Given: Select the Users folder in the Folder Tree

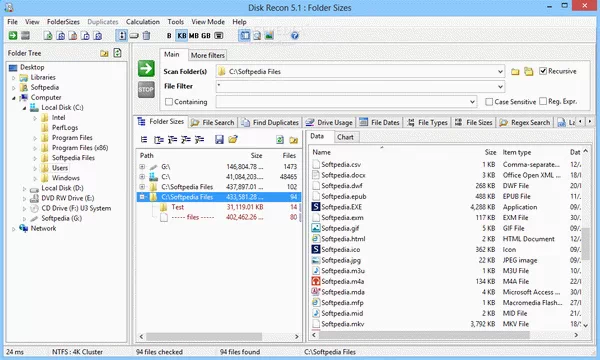Looking at the screenshot, I should click(x=60, y=168).
